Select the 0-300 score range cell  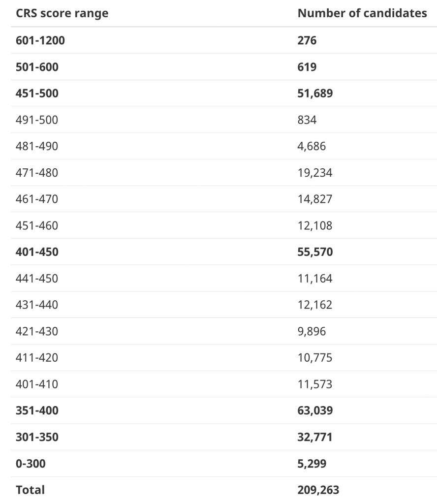(x=31, y=463)
